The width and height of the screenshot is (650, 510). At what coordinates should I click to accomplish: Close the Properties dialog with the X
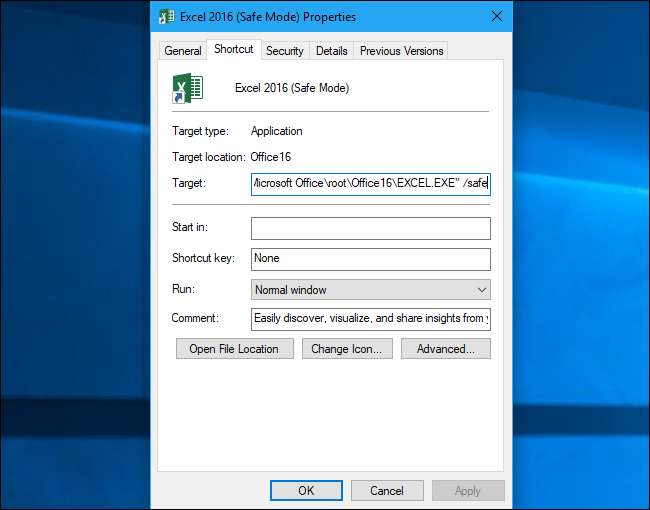(496, 17)
